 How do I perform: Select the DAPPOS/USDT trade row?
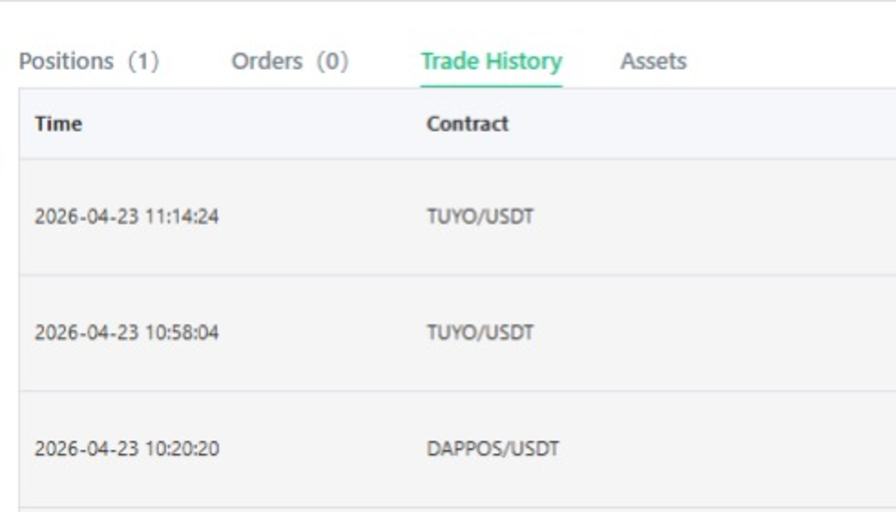click(457, 449)
